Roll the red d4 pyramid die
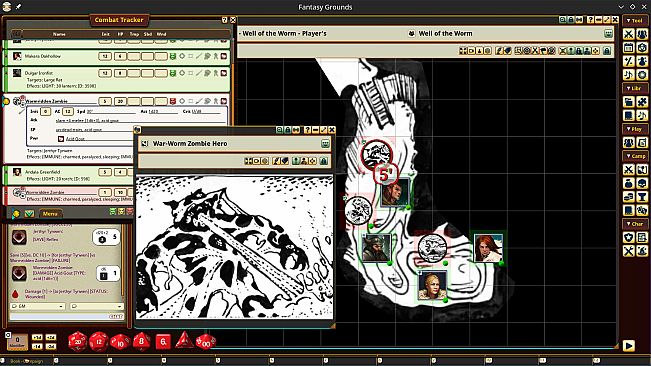The height and width of the screenshot is (366, 651). (x=184, y=340)
